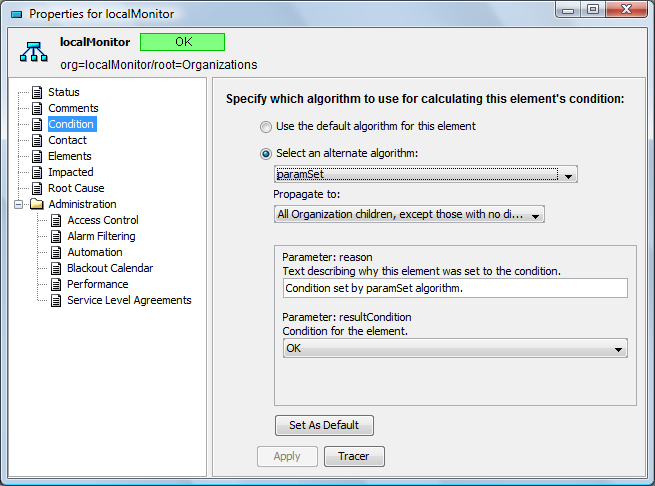The width and height of the screenshot is (655, 486).
Task: Click the 'Specify which algorithm to use' heading
Action: [425, 99]
